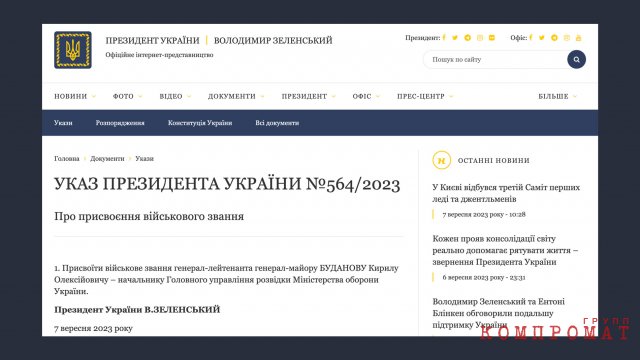Click the subtitle 'Про присвоєння військового звання'
640x360 pixels.
click(149, 216)
